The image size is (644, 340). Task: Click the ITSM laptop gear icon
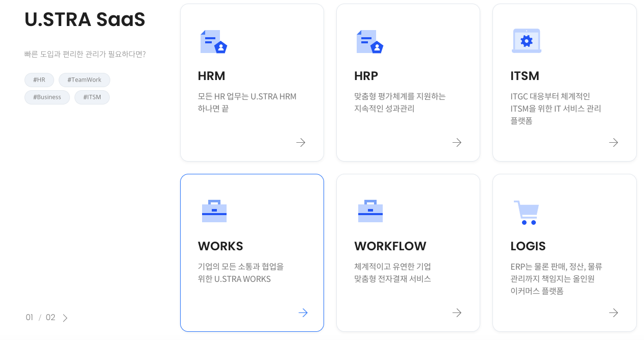[x=526, y=41]
